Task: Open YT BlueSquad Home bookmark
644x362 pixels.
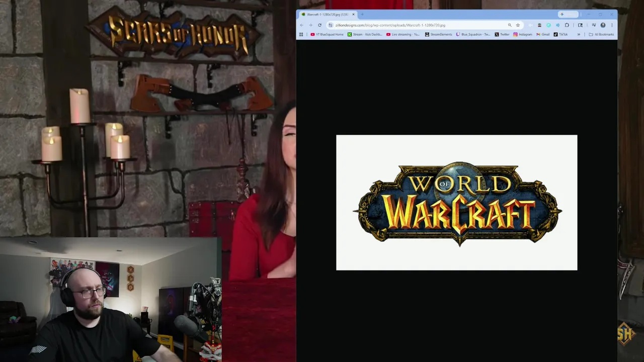Action: [327, 34]
